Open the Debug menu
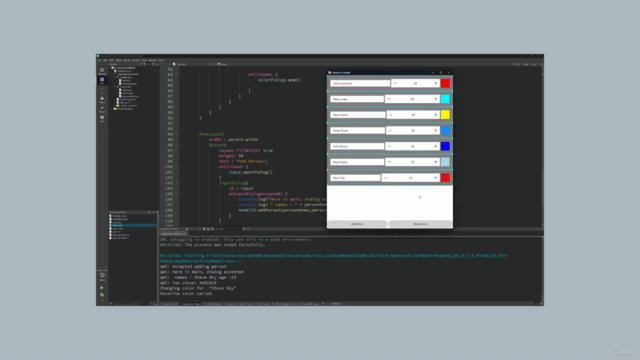The width and height of the screenshot is (640, 360). 127,60
